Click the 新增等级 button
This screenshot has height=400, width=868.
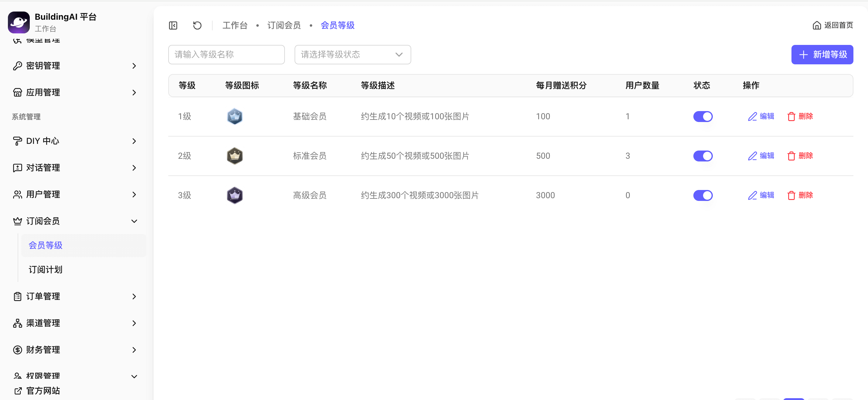click(822, 55)
